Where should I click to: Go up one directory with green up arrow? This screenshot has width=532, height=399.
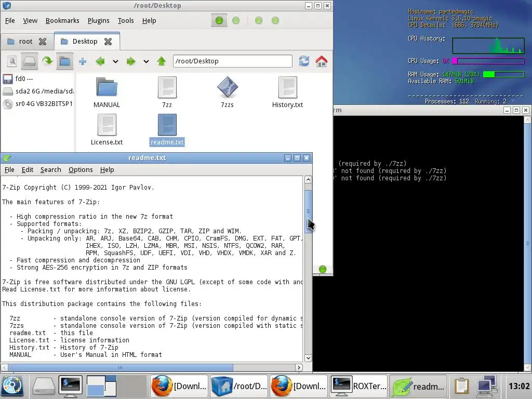(162, 61)
